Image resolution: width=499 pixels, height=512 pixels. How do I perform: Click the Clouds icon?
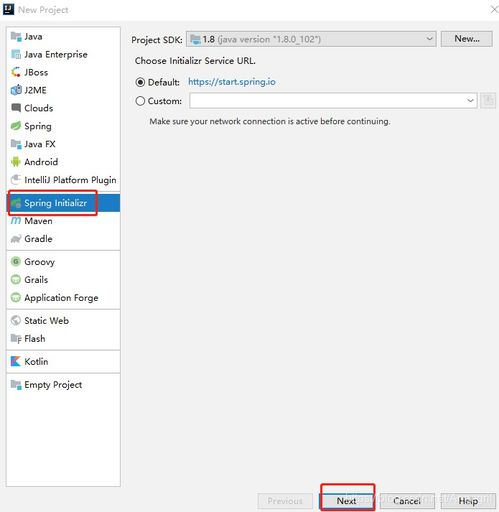point(16,108)
